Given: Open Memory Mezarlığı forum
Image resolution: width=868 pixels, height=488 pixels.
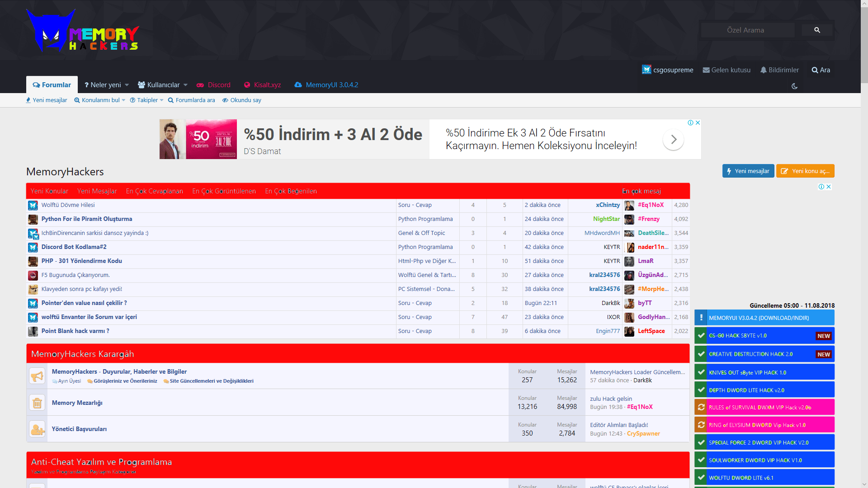Looking at the screenshot, I should (77, 403).
